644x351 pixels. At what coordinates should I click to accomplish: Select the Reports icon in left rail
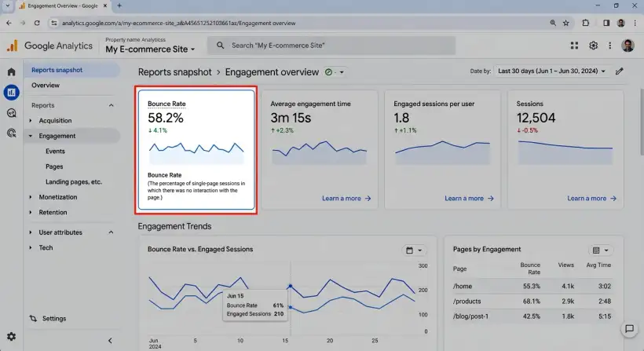coord(12,93)
